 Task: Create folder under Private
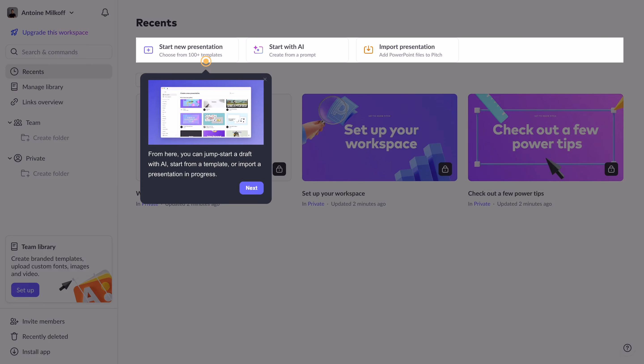pyautogui.click(x=45, y=174)
